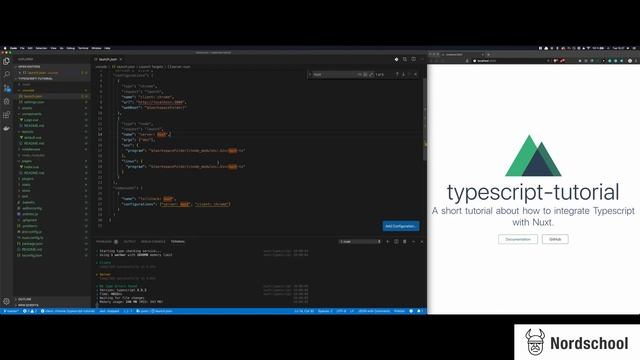The image size is (640, 360).
Task: Open the Explorer view in activity bar
Action: 7,61
